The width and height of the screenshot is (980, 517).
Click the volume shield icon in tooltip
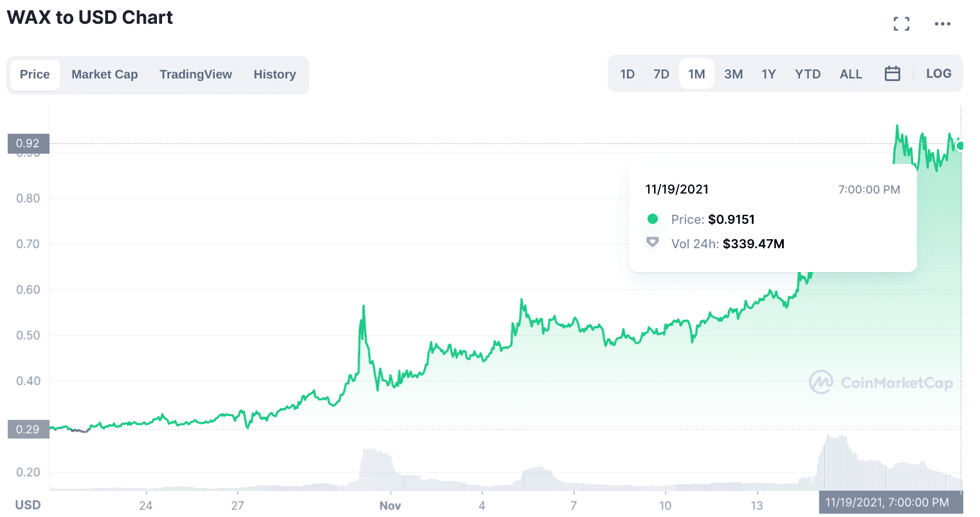653,243
